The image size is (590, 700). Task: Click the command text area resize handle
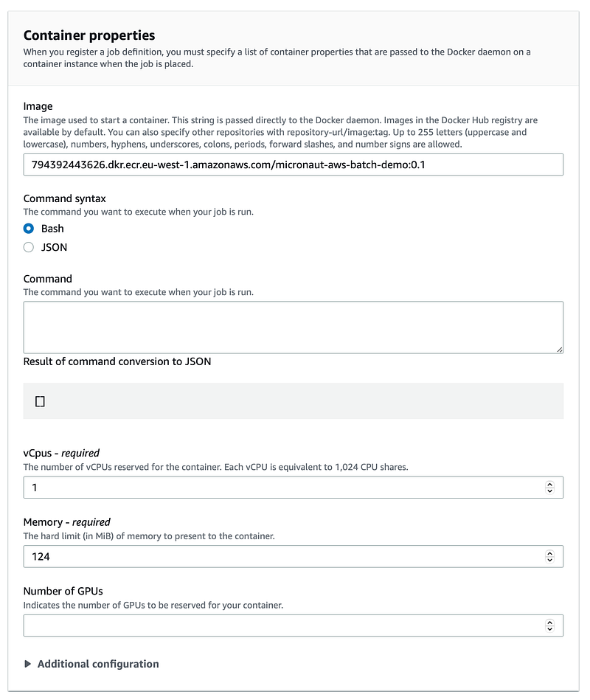tap(560, 350)
